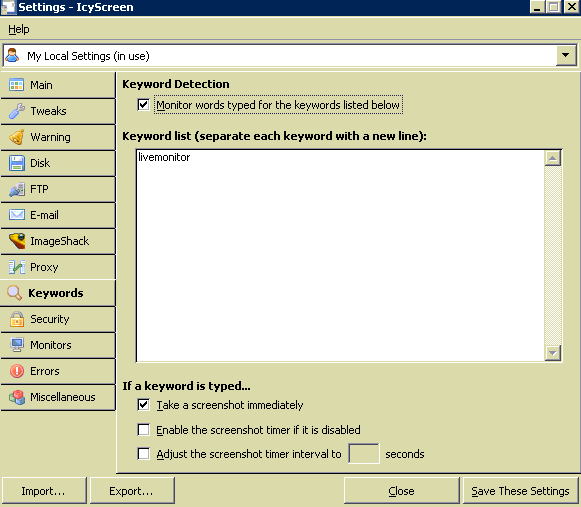Click the My Local Settings (in use) combo box

(290, 56)
